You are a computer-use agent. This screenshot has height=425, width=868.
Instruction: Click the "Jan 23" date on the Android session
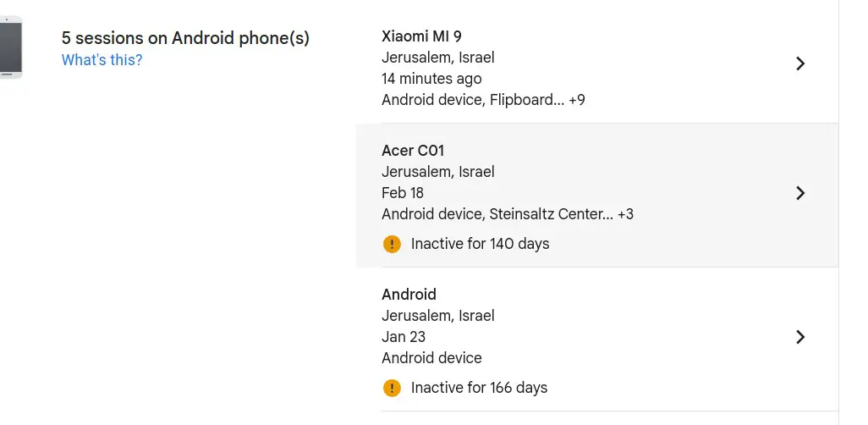[x=404, y=337]
